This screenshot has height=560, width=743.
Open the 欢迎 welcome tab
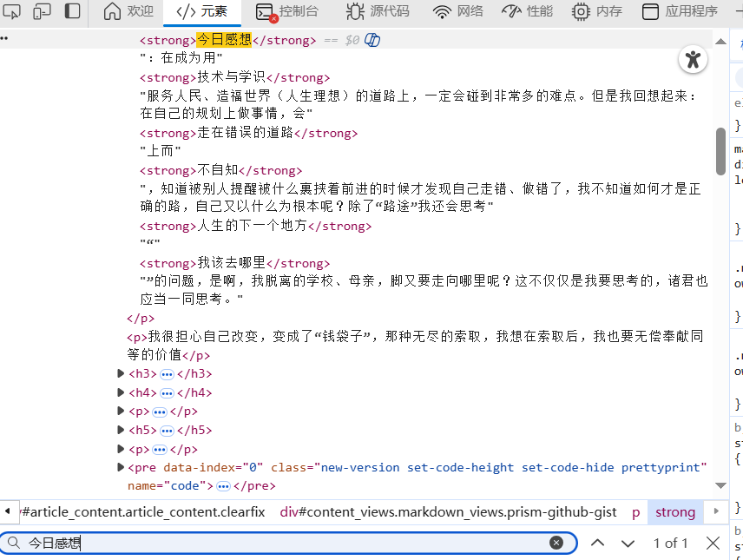click(x=128, y=11)
